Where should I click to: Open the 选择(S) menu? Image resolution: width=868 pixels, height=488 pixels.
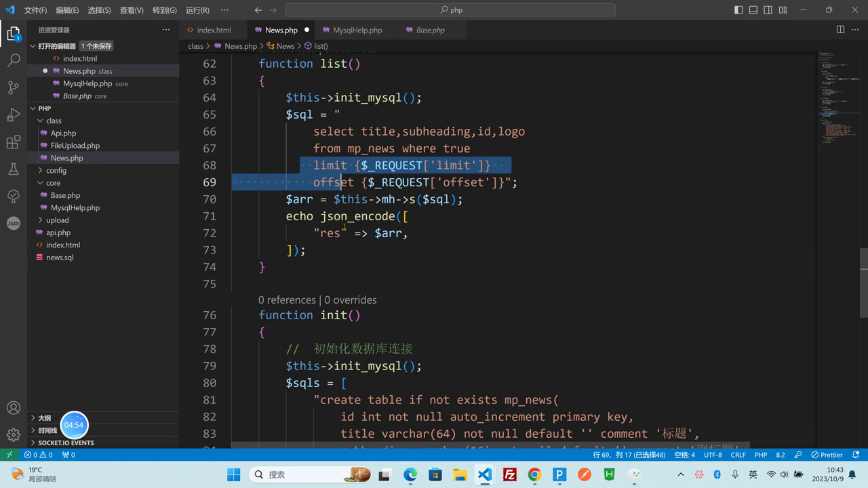tap(99, 10)
